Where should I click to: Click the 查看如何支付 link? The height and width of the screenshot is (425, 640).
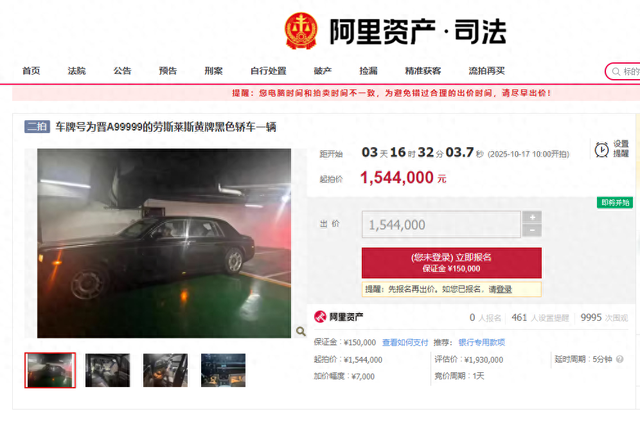tap(405, 343)
